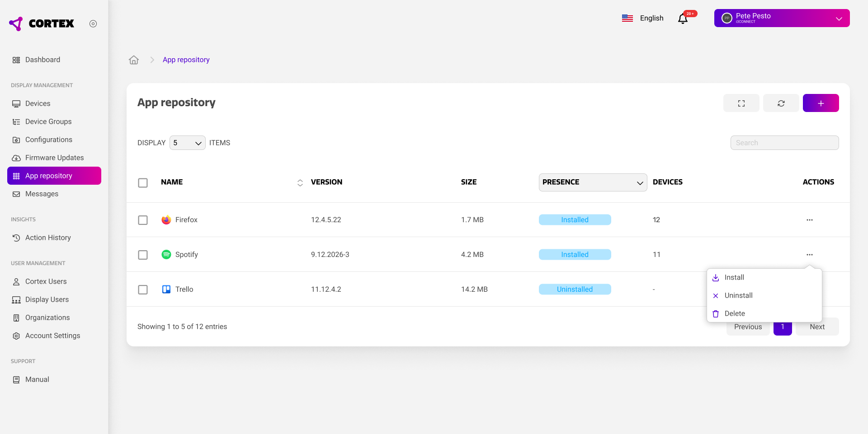The height and width of the screenshot is (434, 868).
Task: Open the display items count dropdown
Action: 187,143
